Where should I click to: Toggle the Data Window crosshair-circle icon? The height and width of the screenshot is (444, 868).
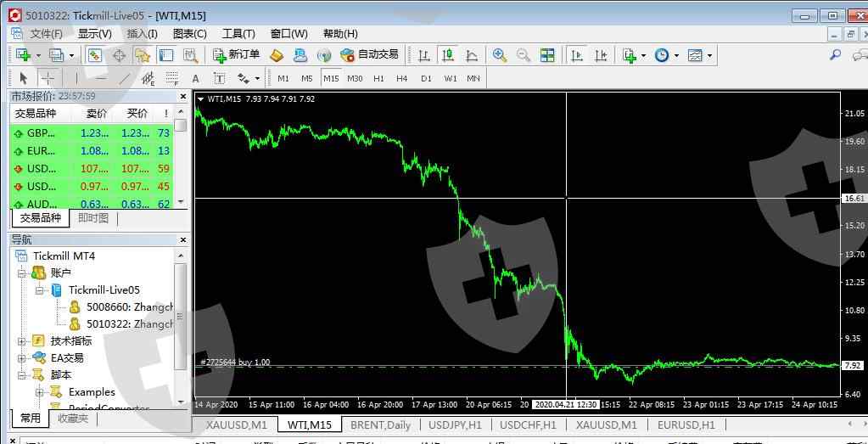click(x=119, y=55)
